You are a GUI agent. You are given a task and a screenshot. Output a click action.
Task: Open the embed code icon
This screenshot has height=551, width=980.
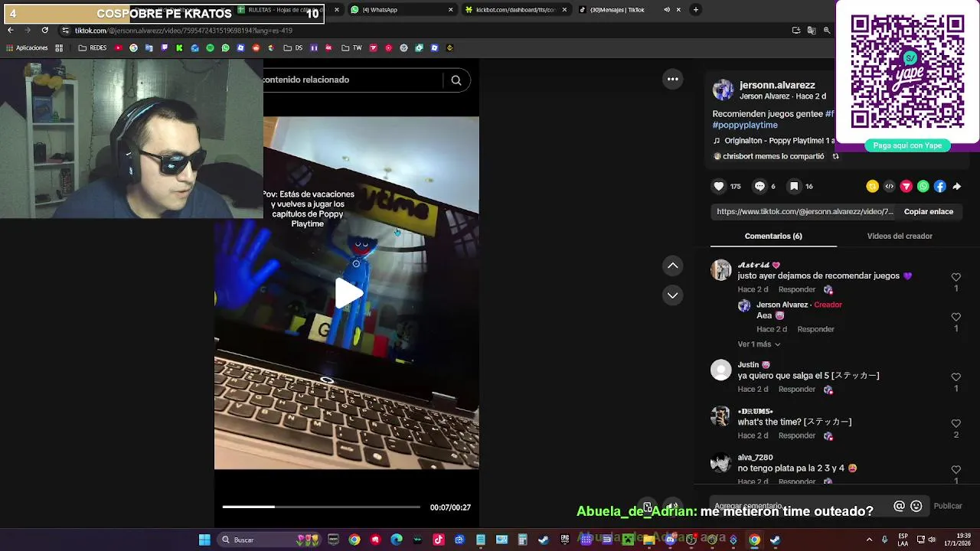[x=890, y=186]
